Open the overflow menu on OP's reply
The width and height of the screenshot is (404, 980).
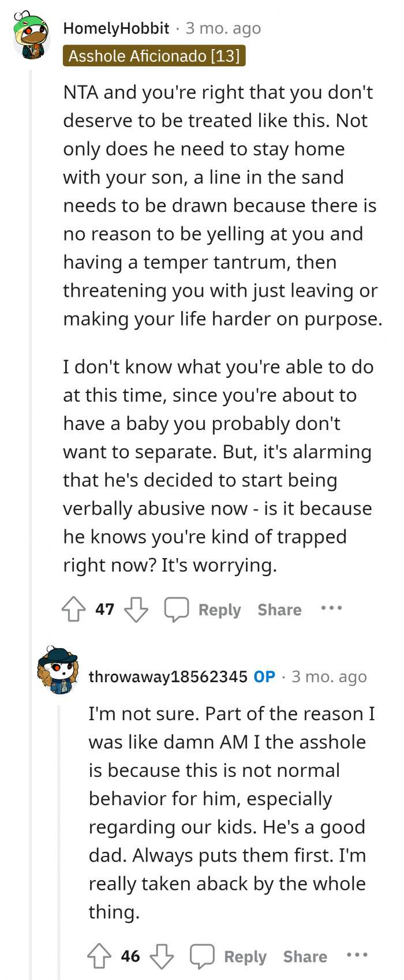[x=357, y=956]
